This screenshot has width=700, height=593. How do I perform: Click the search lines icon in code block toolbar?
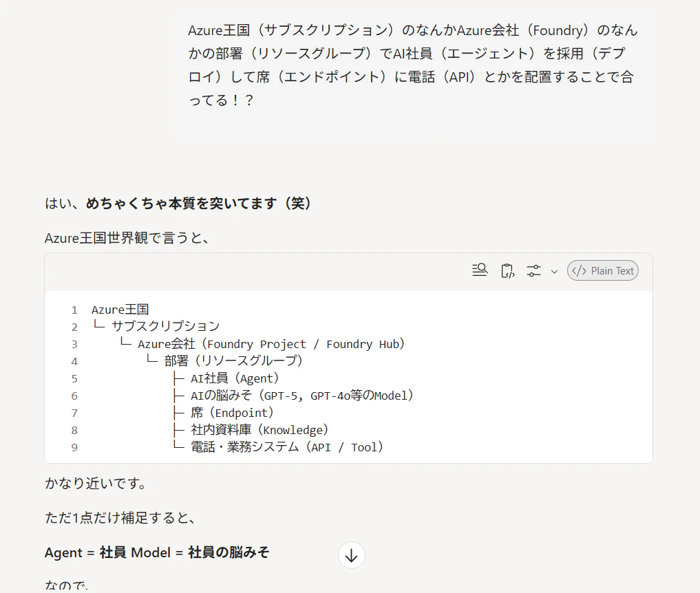pos(480,270)
